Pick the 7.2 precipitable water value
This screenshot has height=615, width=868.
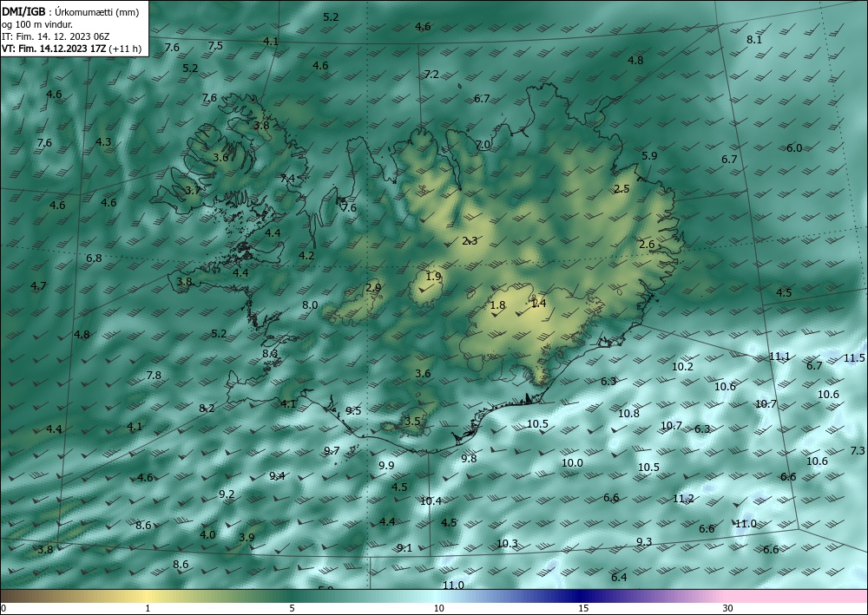coord(431,74)
